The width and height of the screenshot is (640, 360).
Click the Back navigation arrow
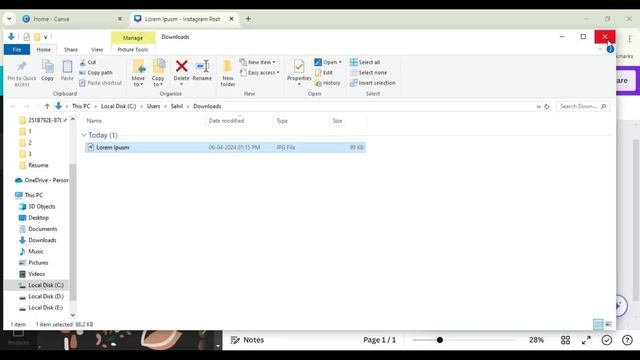point(13,106)
